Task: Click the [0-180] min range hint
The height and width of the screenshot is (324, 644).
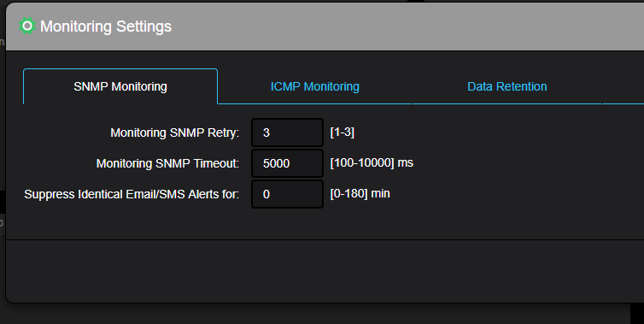Action: point(360,194)
